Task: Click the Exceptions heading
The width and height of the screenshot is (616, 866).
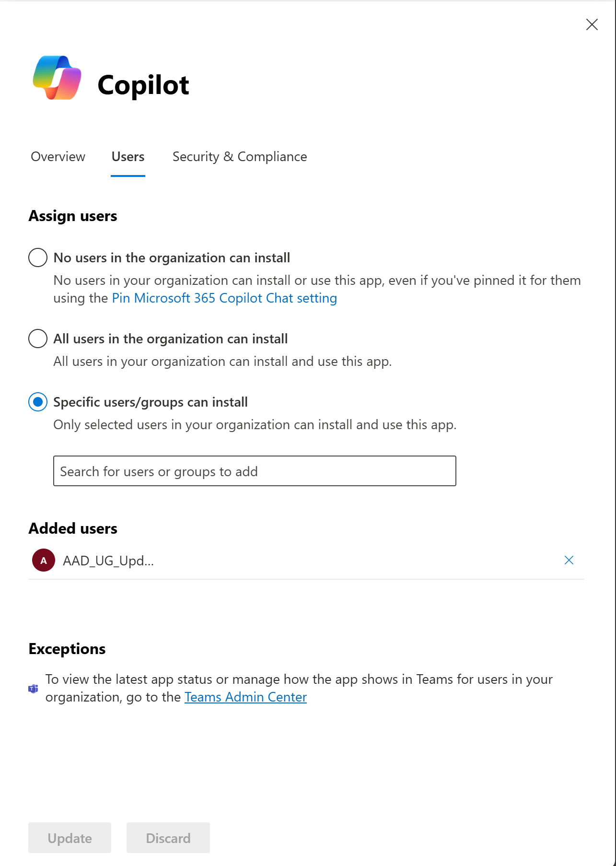Action: click(x=67, y=649)
